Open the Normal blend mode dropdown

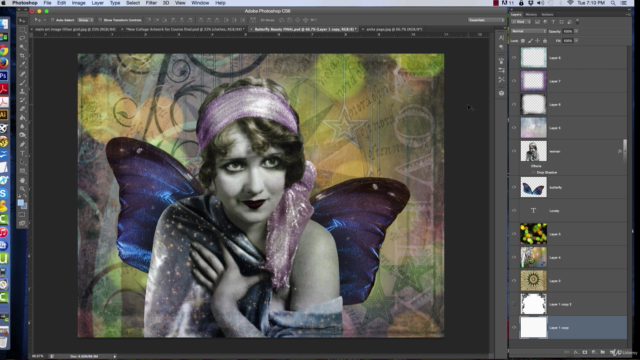pyautogui.click(x=529, y=31)
